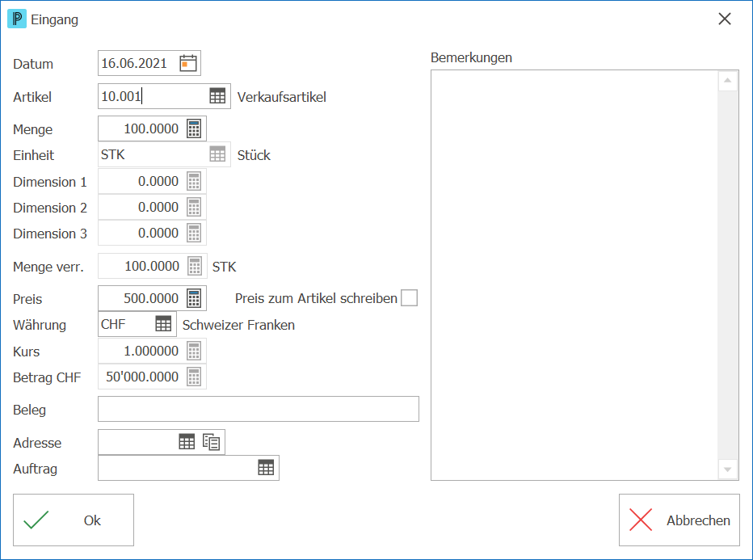Open the calendar picker for Datum

click(187, 63)
